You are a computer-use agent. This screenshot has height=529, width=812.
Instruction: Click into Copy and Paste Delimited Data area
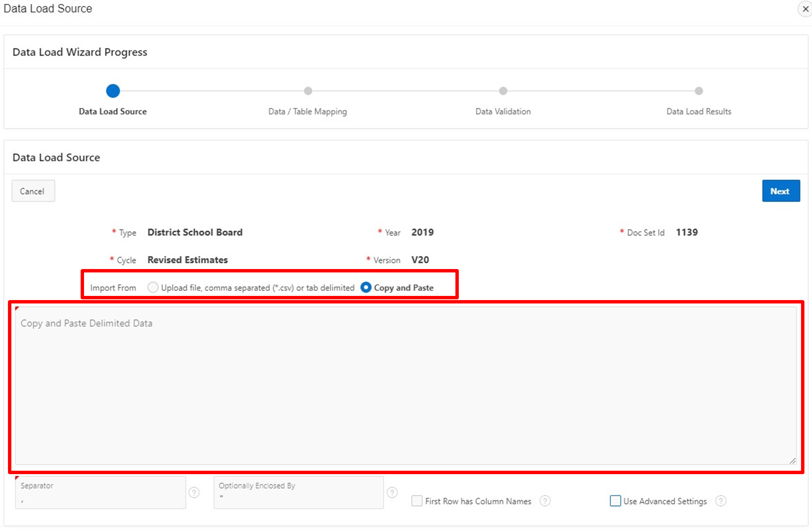point(405,386)
